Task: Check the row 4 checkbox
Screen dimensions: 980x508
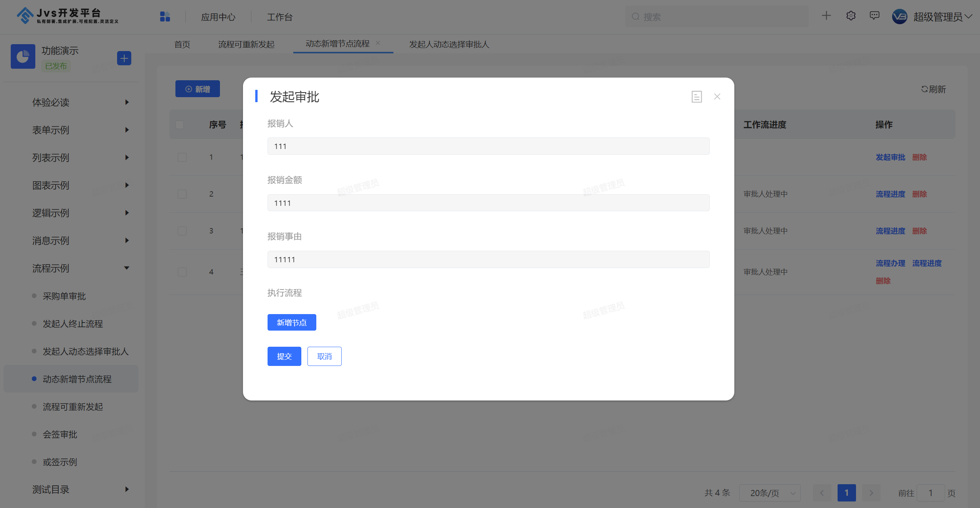Action: (x=182, y=272)
